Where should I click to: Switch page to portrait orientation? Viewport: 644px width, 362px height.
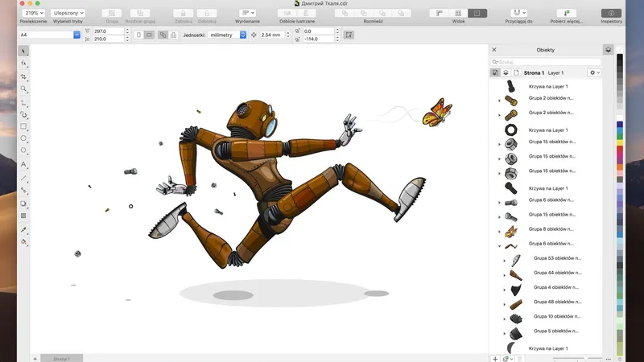click(138, 35)
